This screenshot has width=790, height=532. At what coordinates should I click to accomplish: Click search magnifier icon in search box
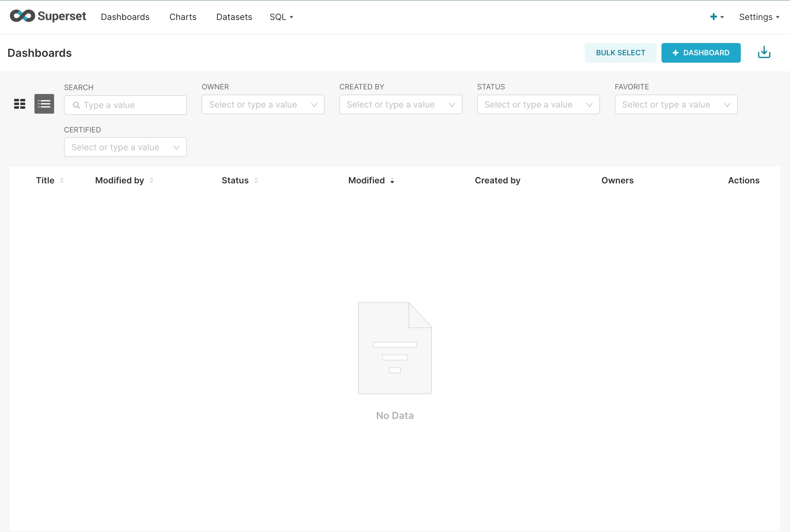pyautogui.click(x=76, y=105)
